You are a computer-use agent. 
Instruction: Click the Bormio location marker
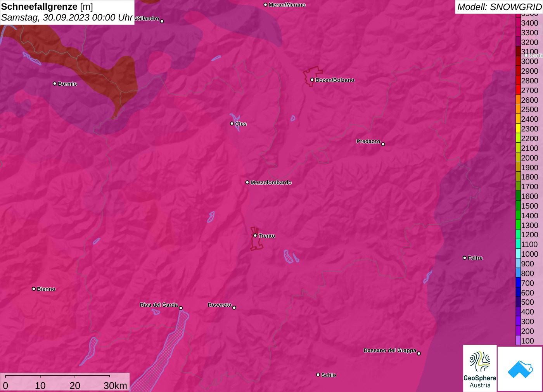tap(55, 83)
